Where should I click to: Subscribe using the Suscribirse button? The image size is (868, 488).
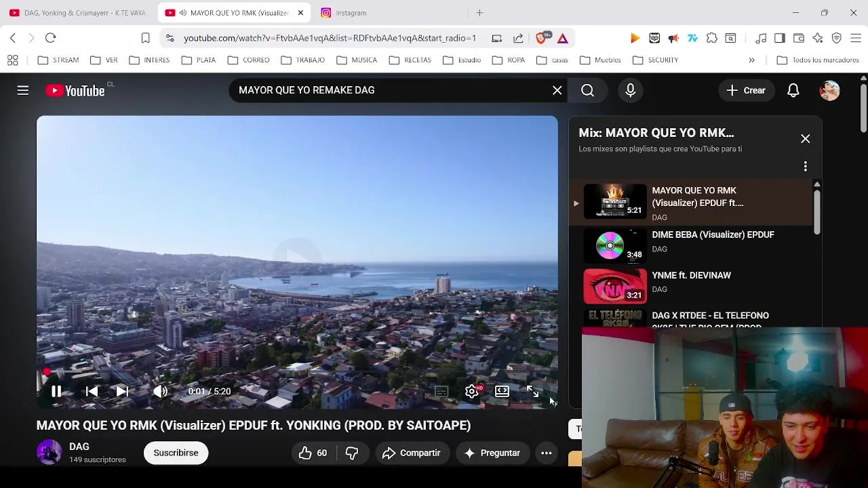[176, 453]
